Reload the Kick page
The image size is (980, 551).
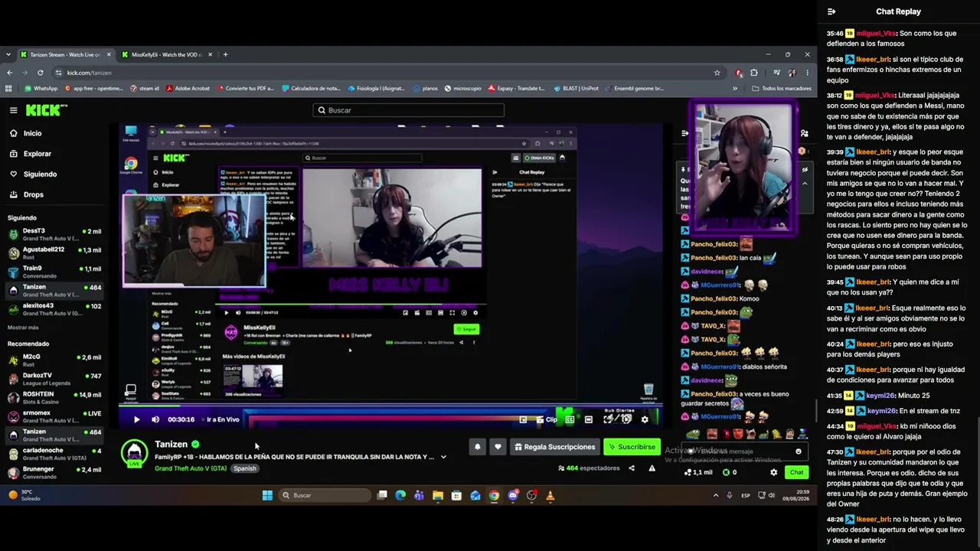[x=41, y=73]
